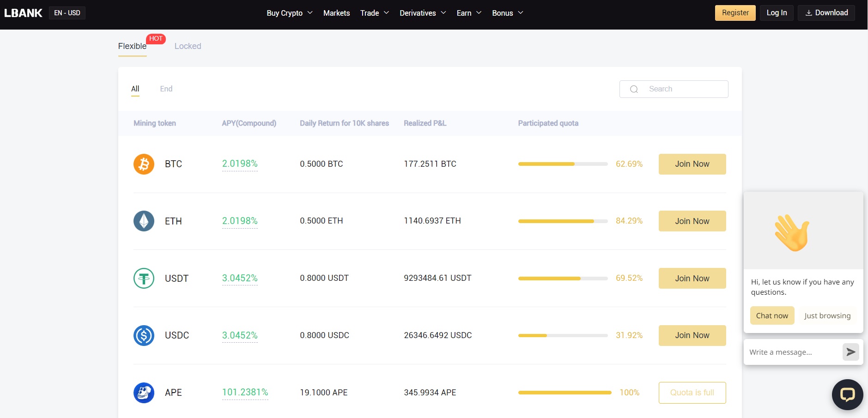Expand the Bonus dropdown menu

[x=508, y=13]
